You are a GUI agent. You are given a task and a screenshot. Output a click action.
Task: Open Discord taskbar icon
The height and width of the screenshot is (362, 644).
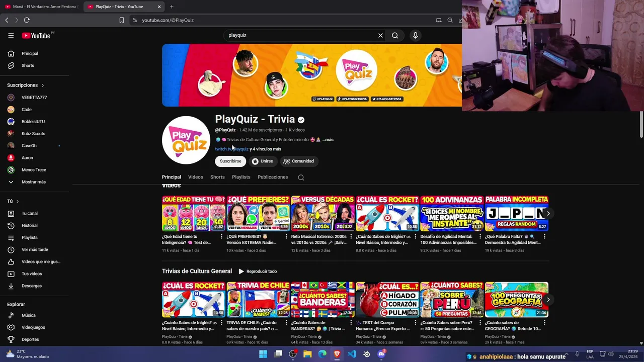pyautogui.click(x=381, y=354)
